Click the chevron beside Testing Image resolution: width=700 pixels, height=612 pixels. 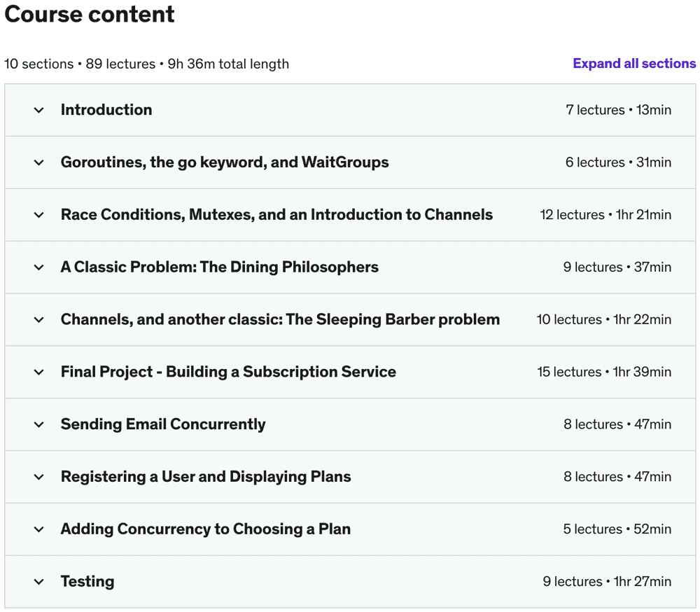[39, 582]
